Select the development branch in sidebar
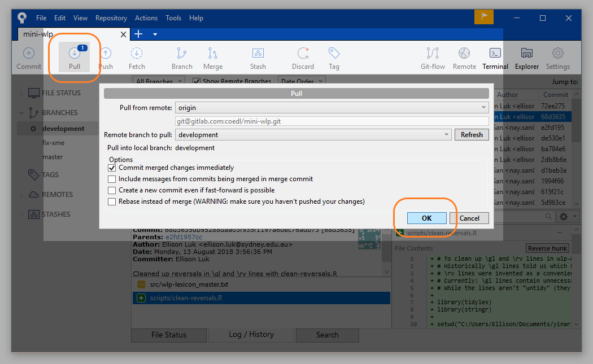Viewport: 593px width, 364px height. (x=63, y=129)
